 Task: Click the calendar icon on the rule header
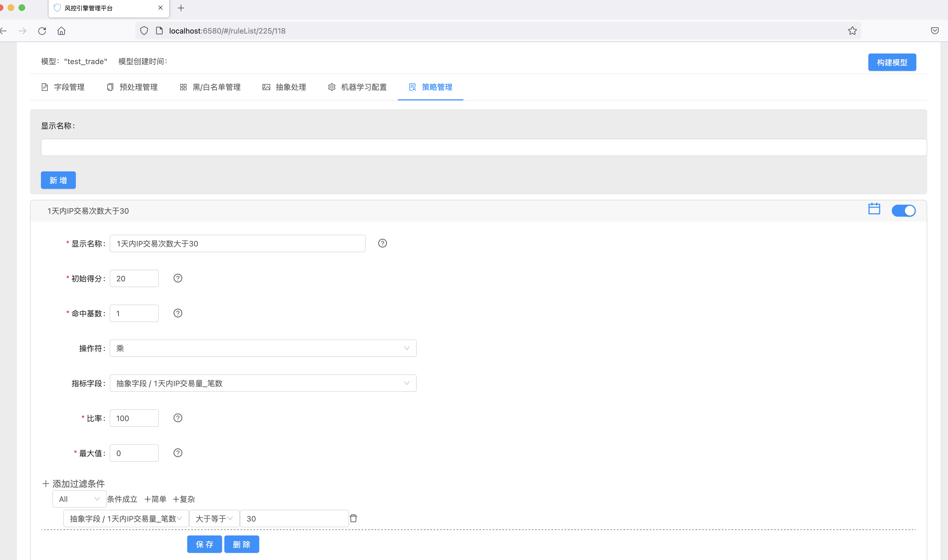click(874, 209)
